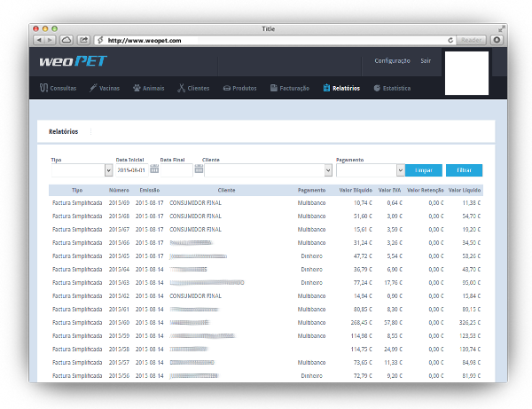The image size is (532, 409).
Task: Click the Data Final input field
Action: [x=176, y=170]
